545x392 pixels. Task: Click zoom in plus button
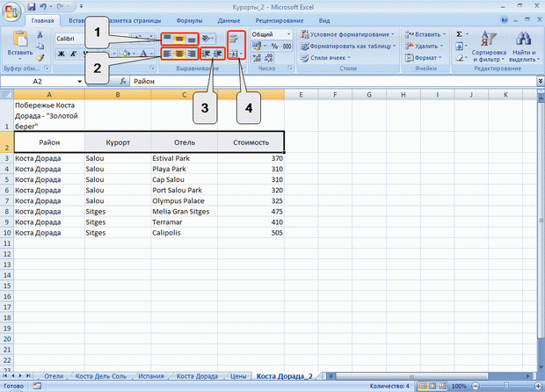[x=539, y=386]
